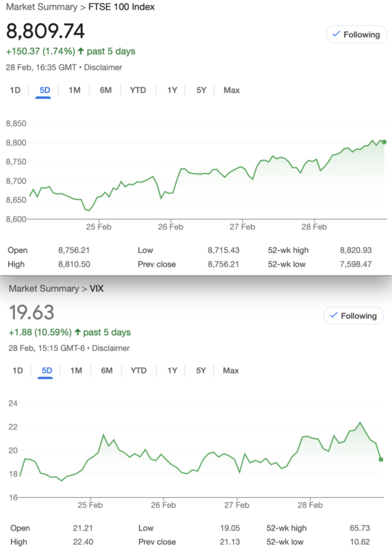Click the 26 Feb label on VIX chart axis

tap(164, 505)
